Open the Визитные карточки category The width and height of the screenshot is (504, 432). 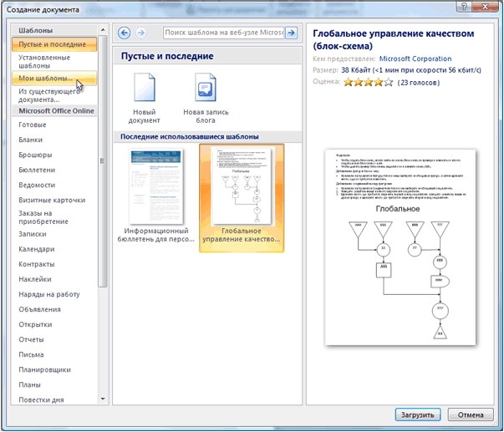click(52, 200)
